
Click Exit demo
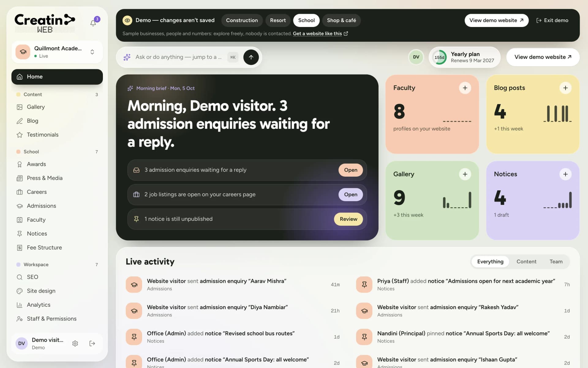click(x=552, y=20)
